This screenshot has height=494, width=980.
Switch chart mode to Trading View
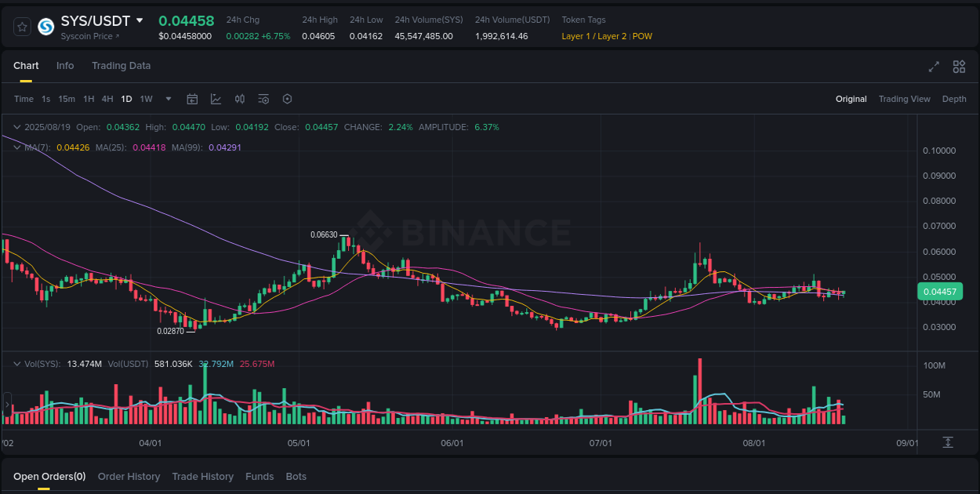[x=904, y=99]
